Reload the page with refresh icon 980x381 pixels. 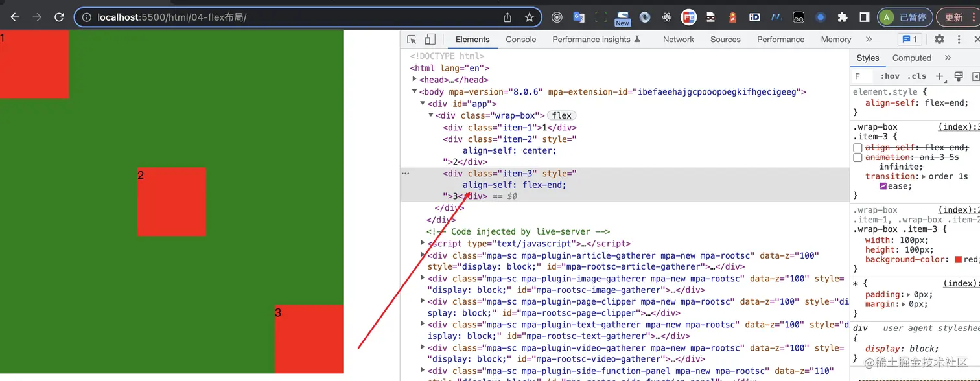59,17
